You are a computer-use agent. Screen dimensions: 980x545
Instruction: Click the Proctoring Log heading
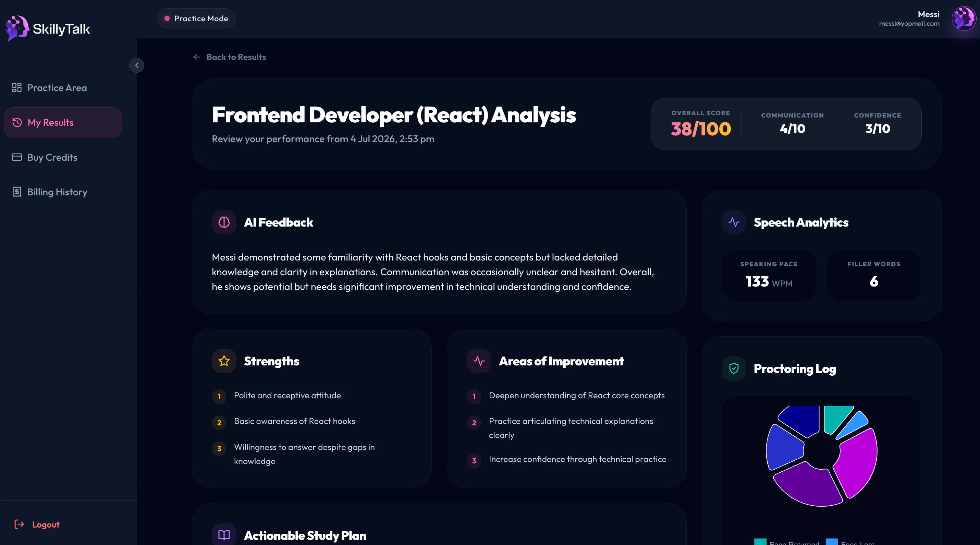795,369
